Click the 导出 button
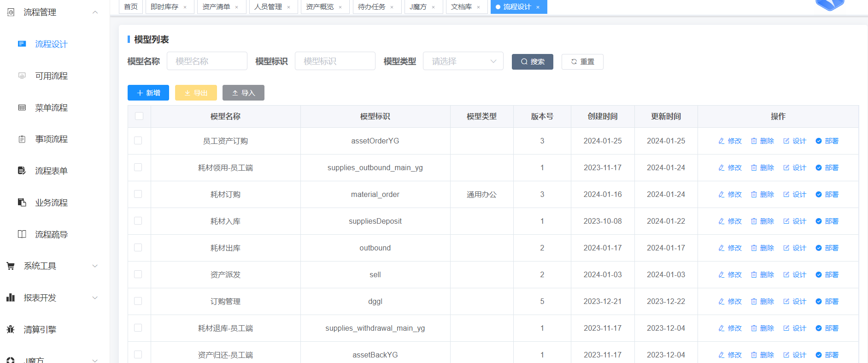868x363 pixels. point(196,93)
